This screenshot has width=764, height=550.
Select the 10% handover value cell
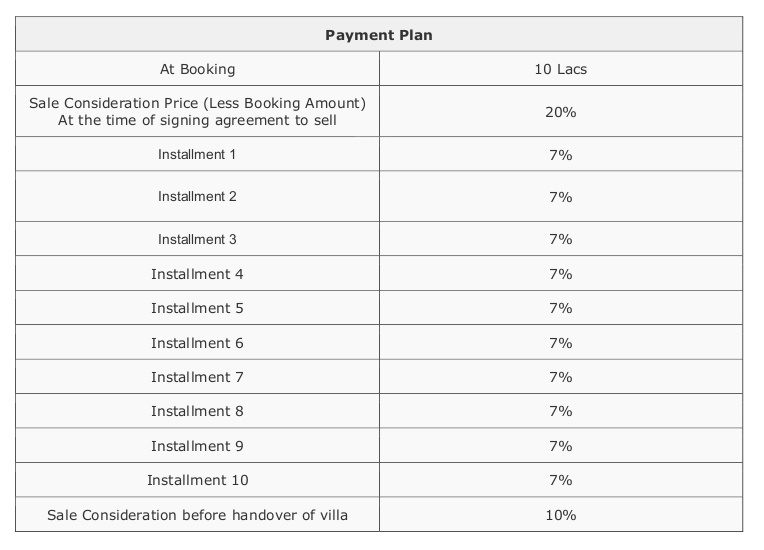coord(560,515)
